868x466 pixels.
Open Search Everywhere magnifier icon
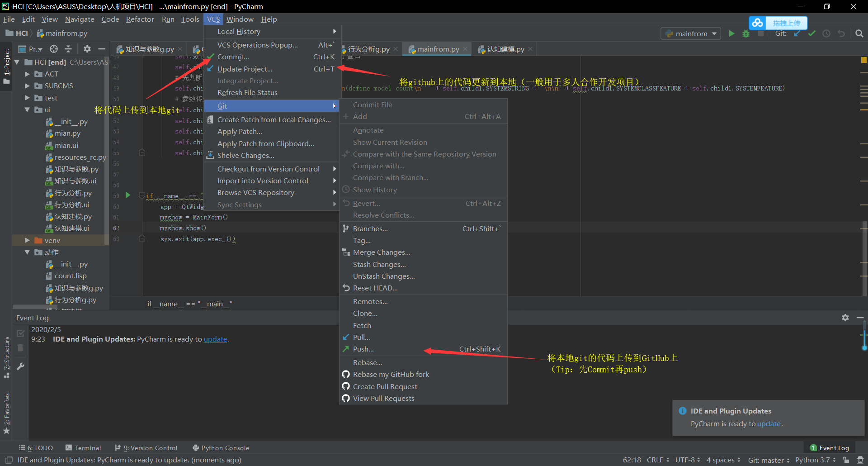(859, 33)
